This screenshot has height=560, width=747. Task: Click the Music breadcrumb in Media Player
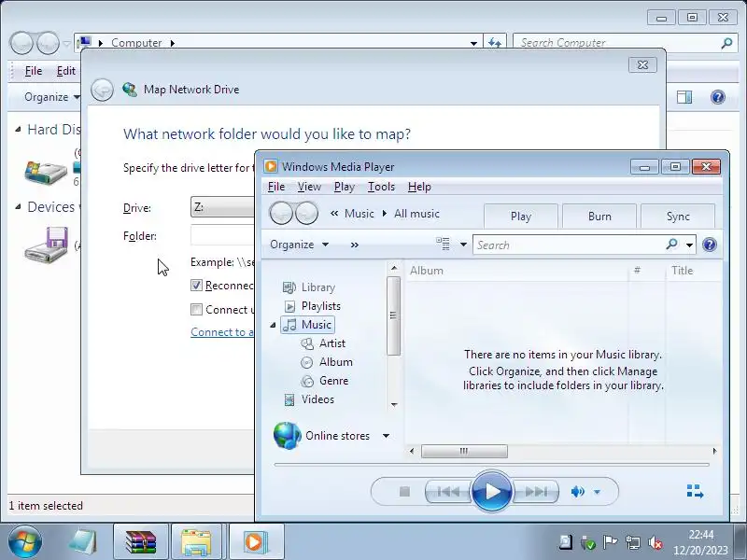tap(359, 214)
